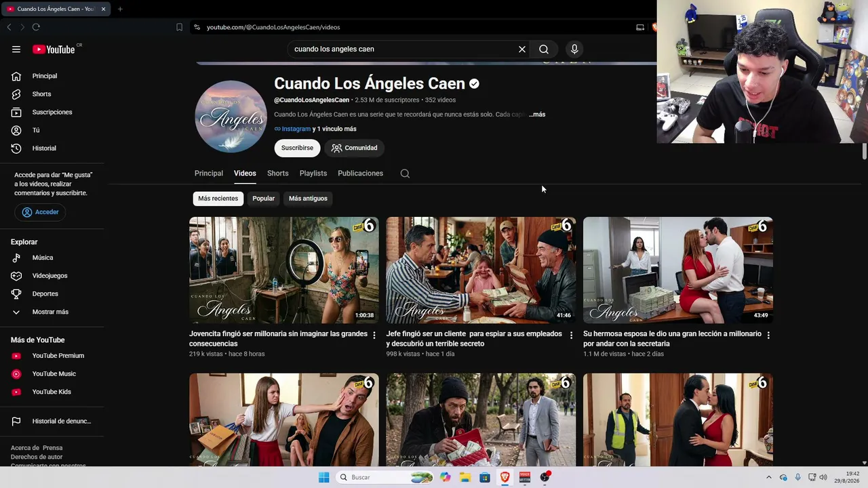The image size is (868, 488).
Task: Open the 'Su hermosa esposa' video thumbnail
Action: pyautogui.click(x=678, y=270)
